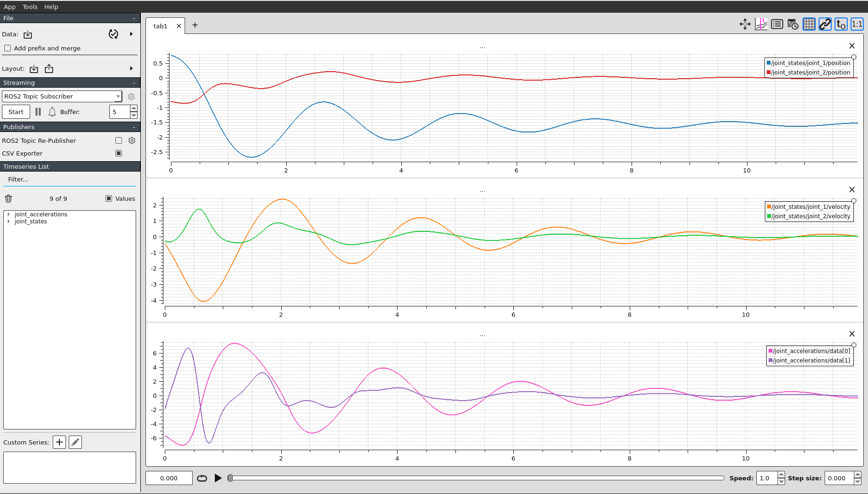
Task: Add a new custom series
Action: [x=59, y=442]
